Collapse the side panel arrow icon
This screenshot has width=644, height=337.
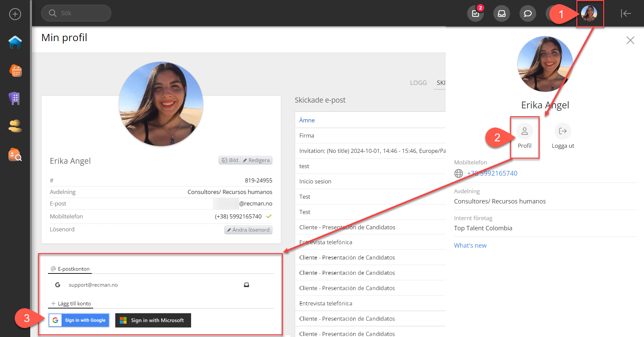pyautogui.click(x=626, y=14)
